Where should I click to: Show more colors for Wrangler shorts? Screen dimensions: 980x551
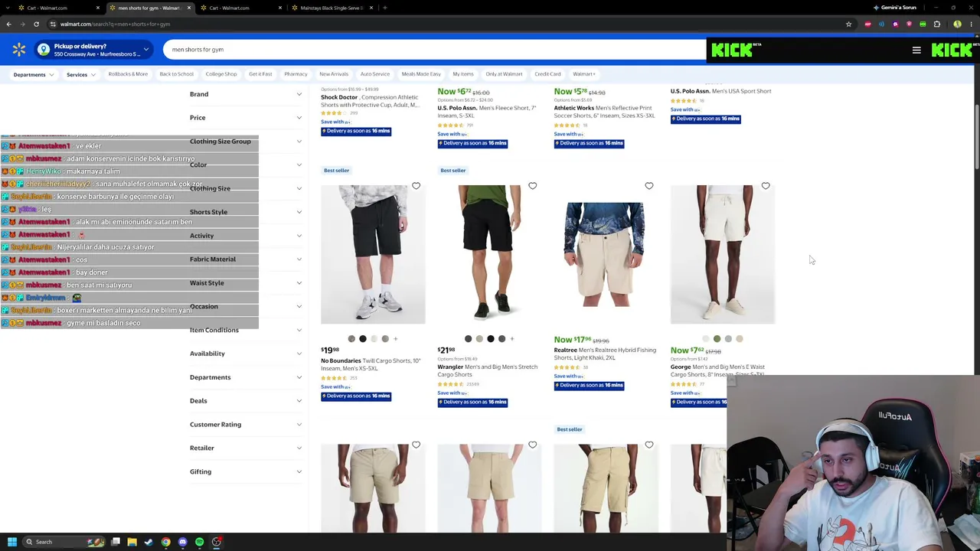click(512, 339)
